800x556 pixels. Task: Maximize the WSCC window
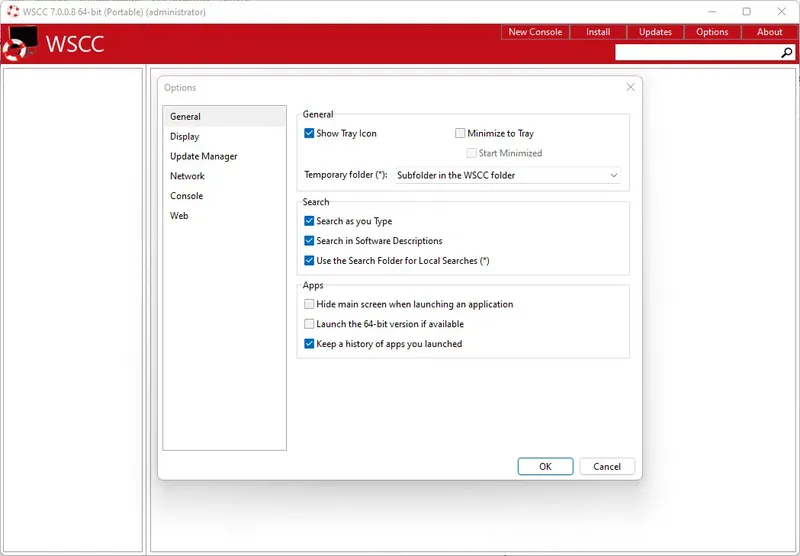point(746,11)
